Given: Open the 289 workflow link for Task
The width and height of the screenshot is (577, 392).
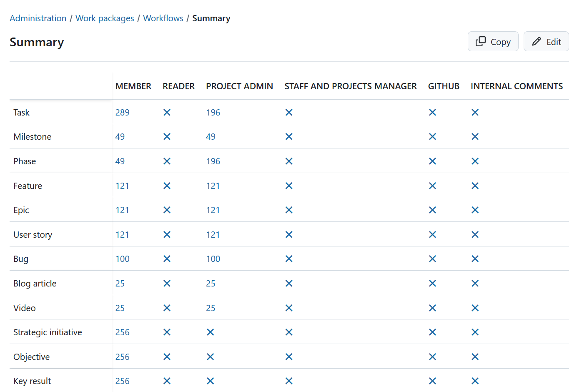Looking at the screenshot, I should tap(123, 112).
